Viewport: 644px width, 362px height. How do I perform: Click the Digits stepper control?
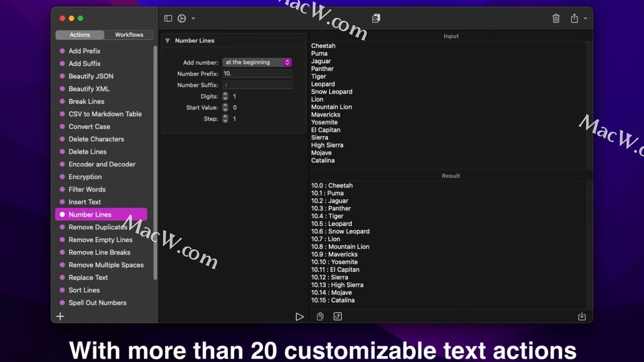click(x=225, y=96)
